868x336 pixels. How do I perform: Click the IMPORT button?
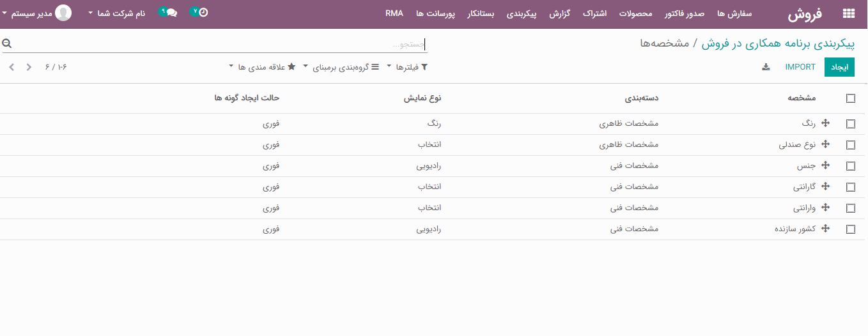pos(800,67)
